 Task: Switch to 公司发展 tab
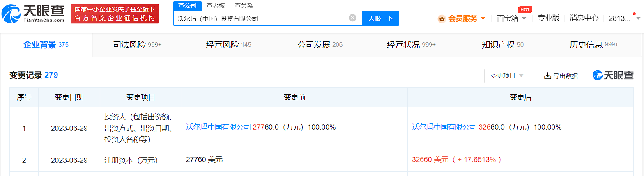[x=320, y=45]
